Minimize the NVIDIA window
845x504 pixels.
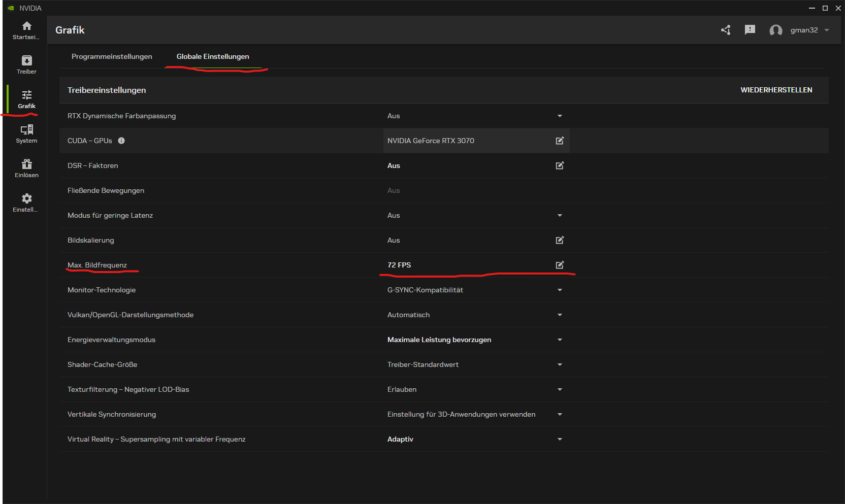pyautogui.click(x=811, y=8)
